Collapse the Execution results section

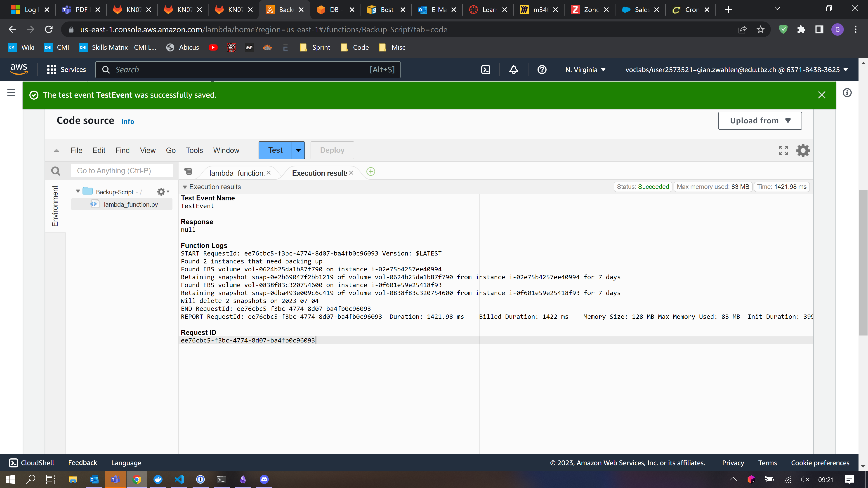pyautogui.click(x=185, y=187)
